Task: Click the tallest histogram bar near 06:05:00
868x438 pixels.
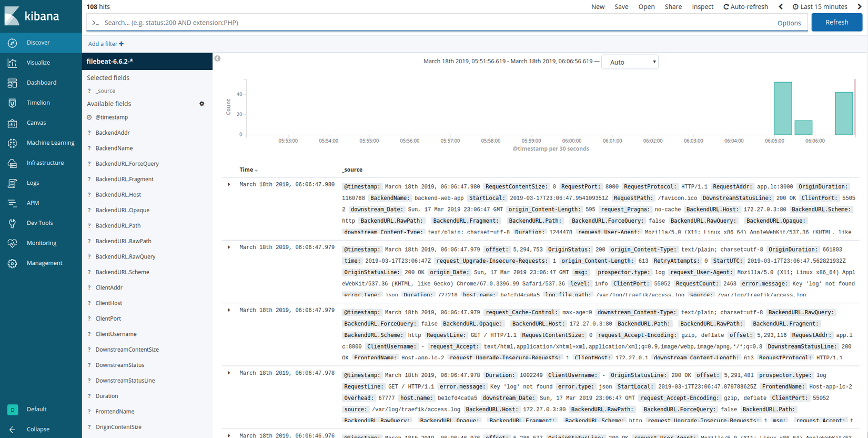Action: (x=783, y=108)
